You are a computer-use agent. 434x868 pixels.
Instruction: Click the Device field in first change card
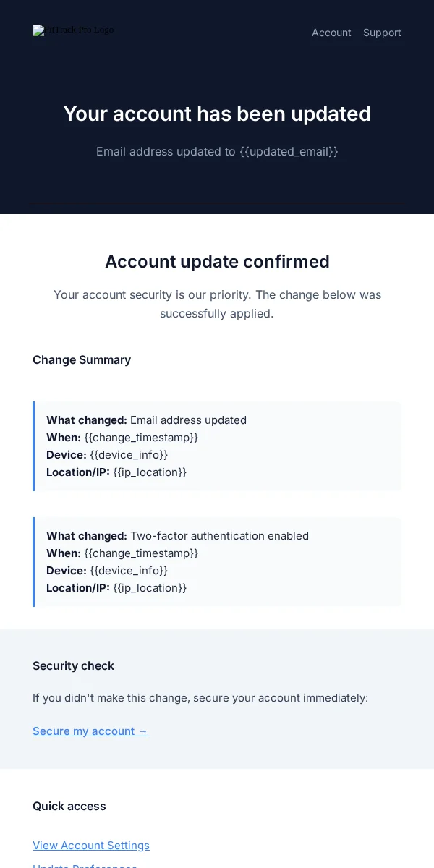tap(107, 455)
